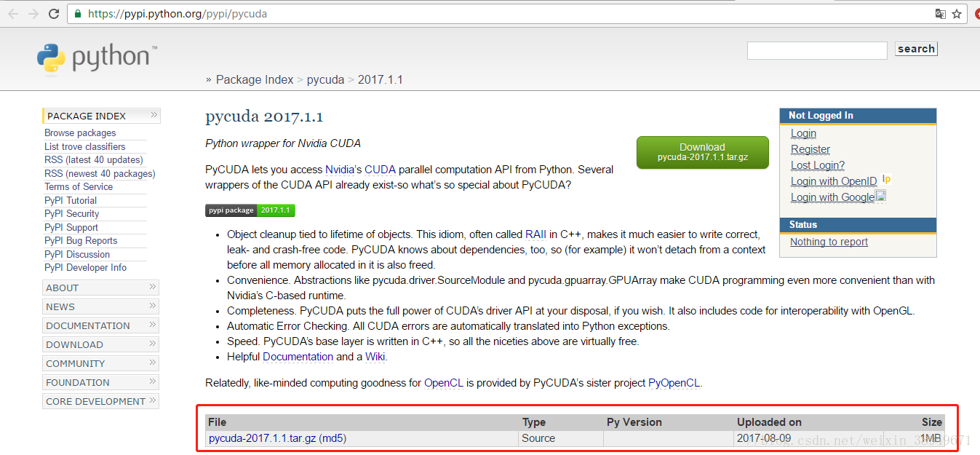
Task: Click the Register link
Action: tap(810, 149)
